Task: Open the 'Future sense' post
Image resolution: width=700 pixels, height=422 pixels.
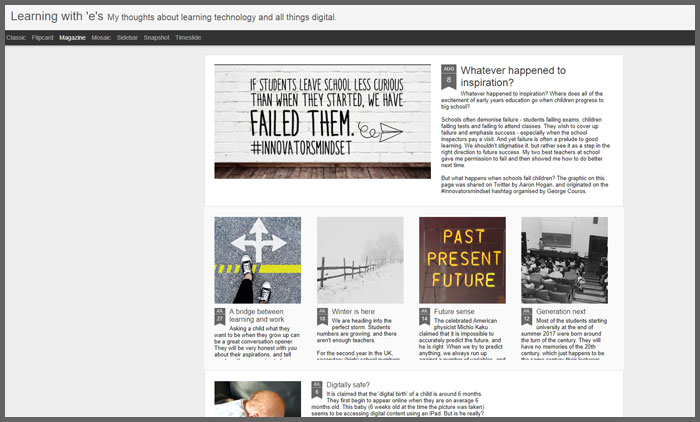Action: coord(454,311)
